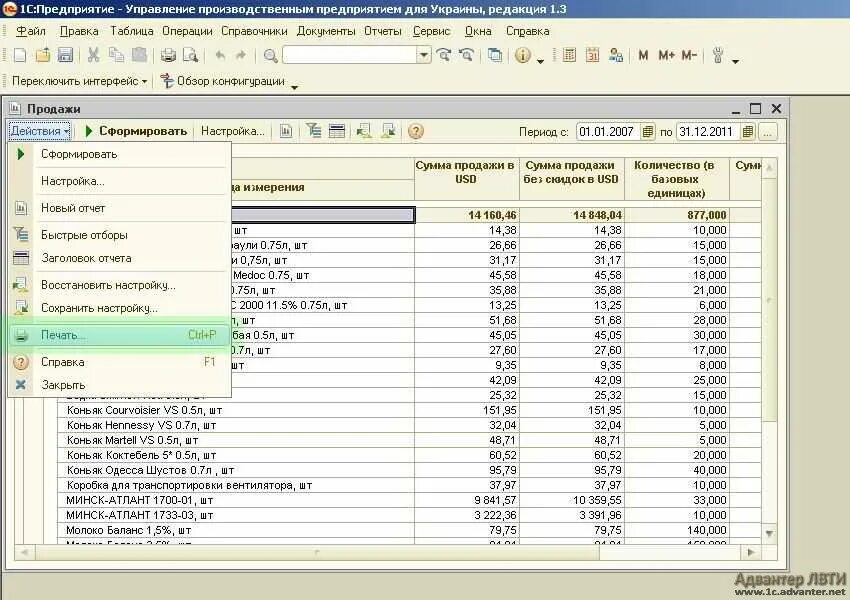Expand arrow after Обзор конфигурации
This screenshot has width=850, height=600.
pyautogui.click(x=294, y=87)
